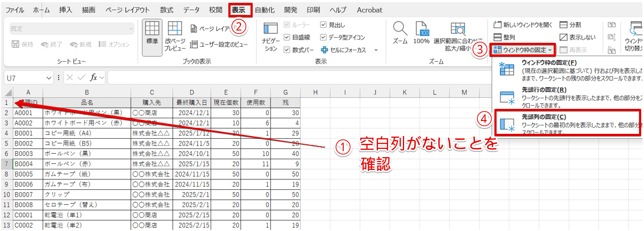644x231 pixels.
Task: Click セルにフォーカス focus cell icon
Action: click(325, 50)
